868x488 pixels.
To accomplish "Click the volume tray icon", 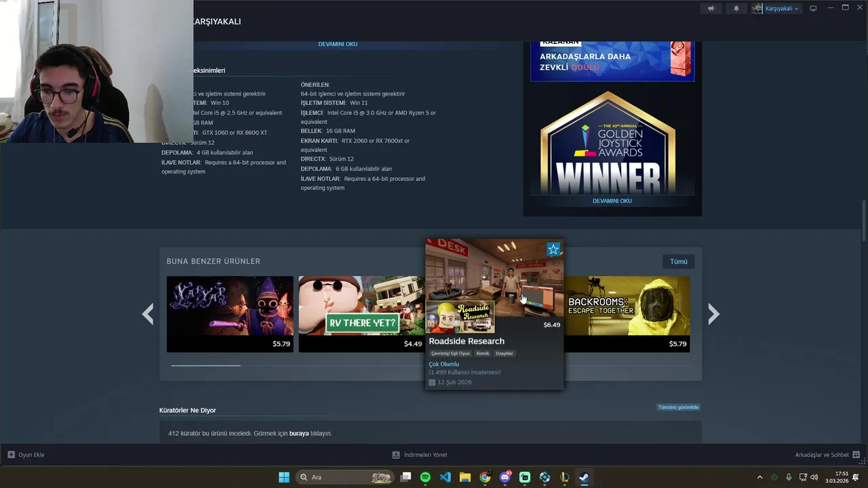I will point(814,477).
